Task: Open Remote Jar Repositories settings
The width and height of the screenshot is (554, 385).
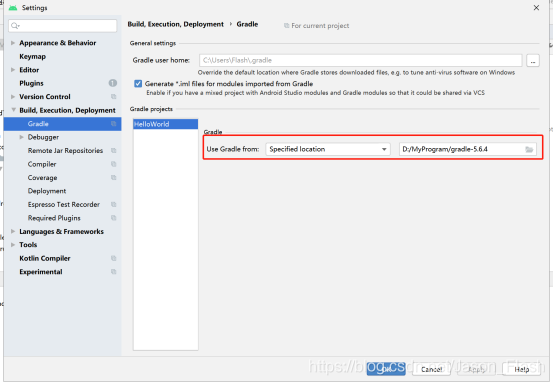Action: pos(65,150)
